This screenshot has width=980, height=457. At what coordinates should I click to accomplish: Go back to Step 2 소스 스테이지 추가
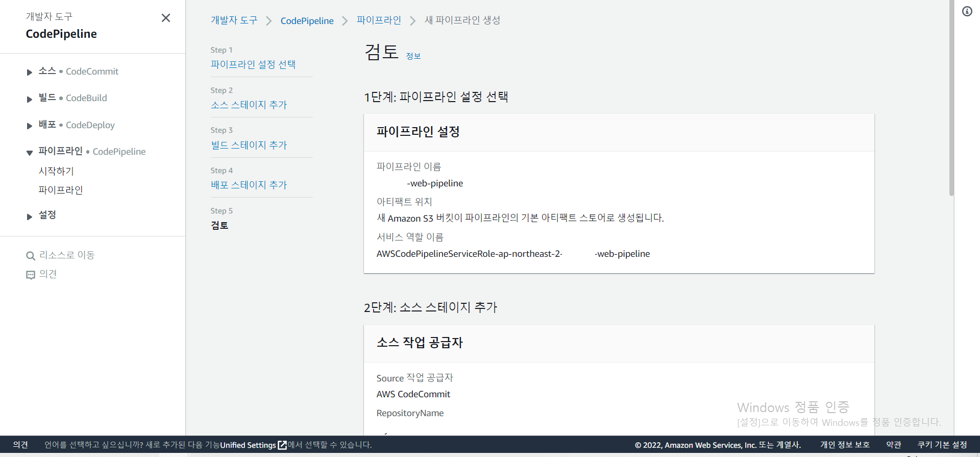pyautogui.click(x=249, y=105)
